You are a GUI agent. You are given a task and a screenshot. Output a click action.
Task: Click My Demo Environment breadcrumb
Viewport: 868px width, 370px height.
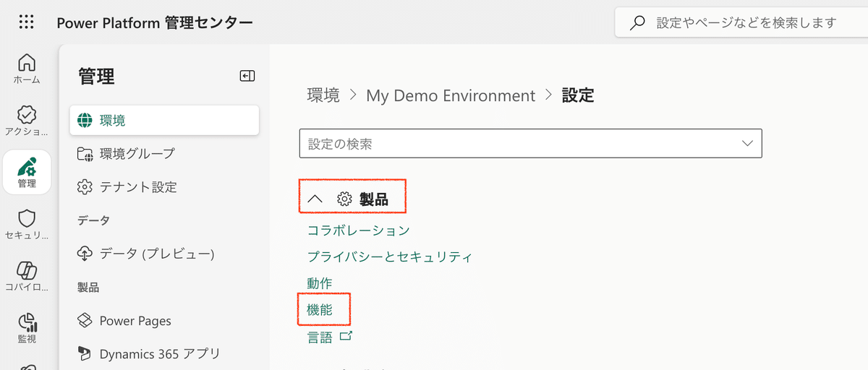click(451, 95)
